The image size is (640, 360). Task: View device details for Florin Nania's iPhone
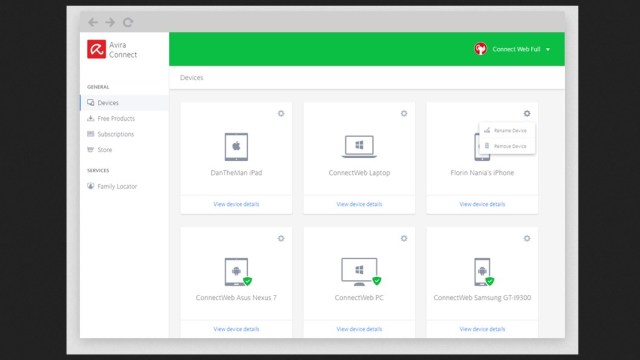(482, 204)
